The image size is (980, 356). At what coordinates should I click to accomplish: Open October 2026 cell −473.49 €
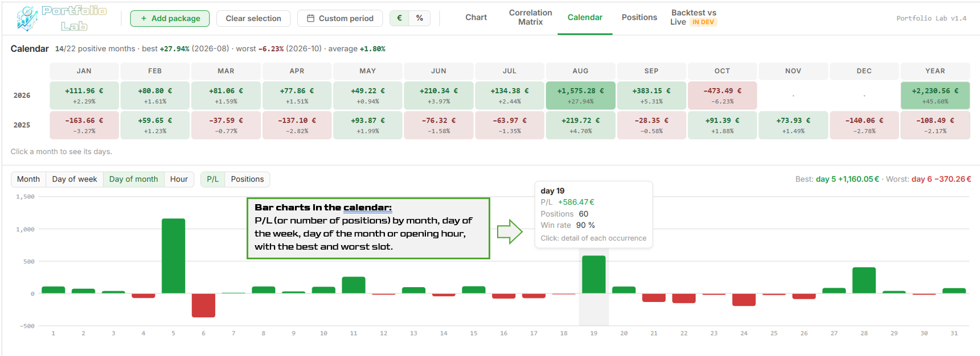coord(722,96)
